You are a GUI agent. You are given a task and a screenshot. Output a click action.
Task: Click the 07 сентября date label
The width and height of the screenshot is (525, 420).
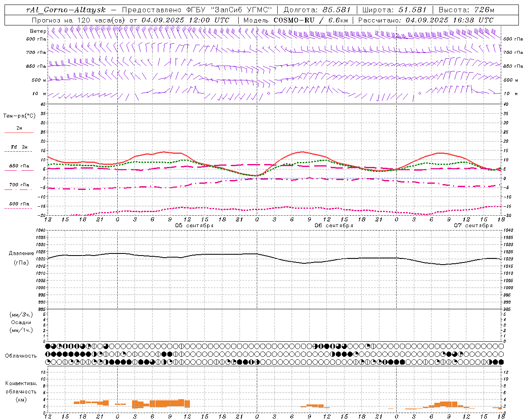[473, 226]
